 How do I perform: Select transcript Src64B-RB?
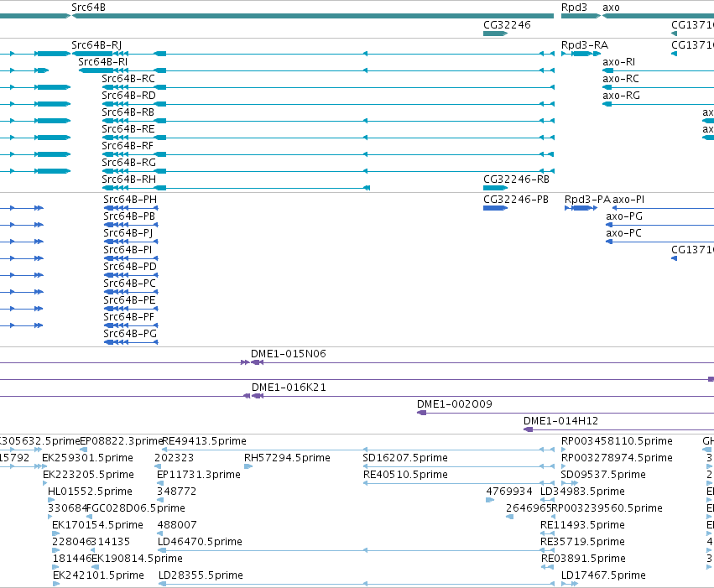tap(328, 121)
